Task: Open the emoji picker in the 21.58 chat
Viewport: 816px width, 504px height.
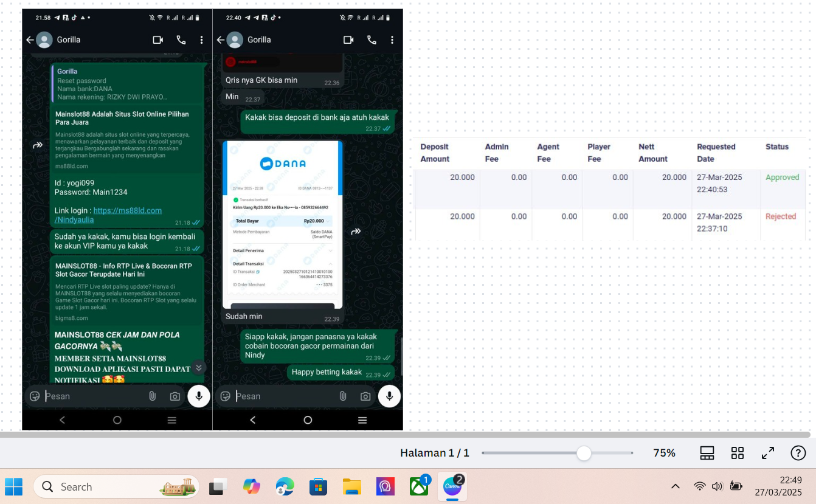Action: pos(35,396)
